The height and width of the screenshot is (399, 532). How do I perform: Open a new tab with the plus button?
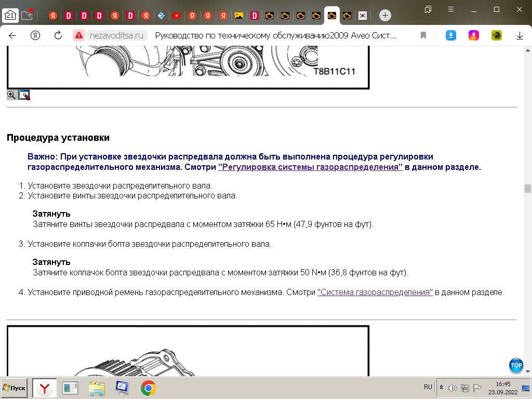pos(385,16)
